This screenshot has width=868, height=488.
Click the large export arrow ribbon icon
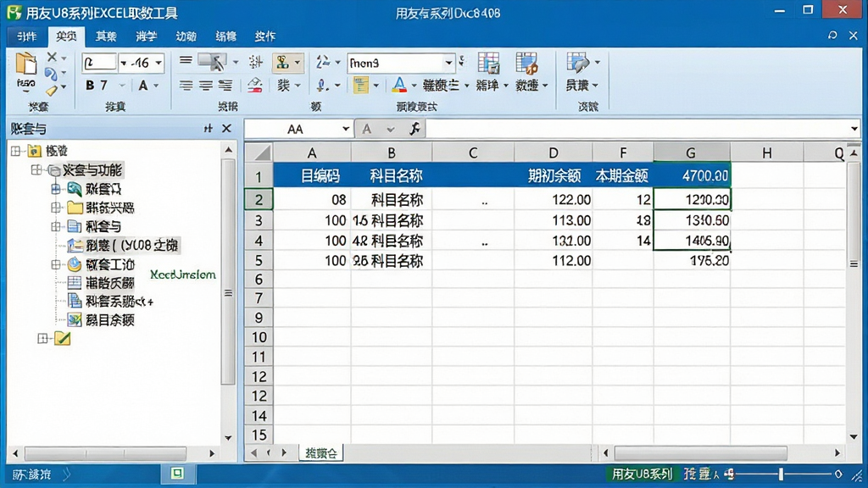point(577,63)
